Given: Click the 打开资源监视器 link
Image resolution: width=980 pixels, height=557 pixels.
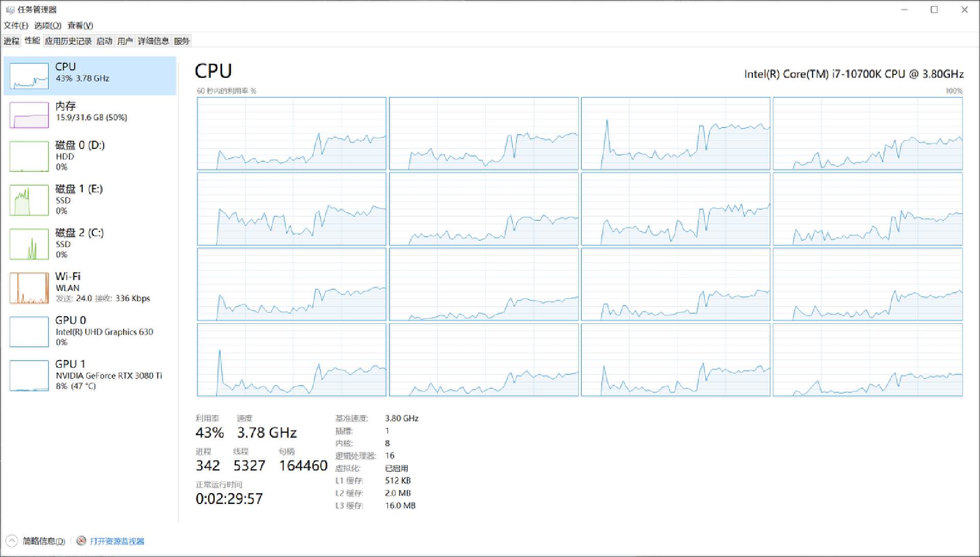Looking at the screenshot, I should coord(117,541).
